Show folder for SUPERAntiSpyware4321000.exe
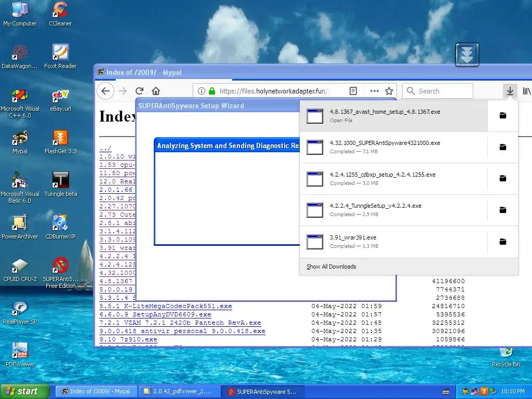The height and width of the screenshot is (399, 532). (503, 147)
